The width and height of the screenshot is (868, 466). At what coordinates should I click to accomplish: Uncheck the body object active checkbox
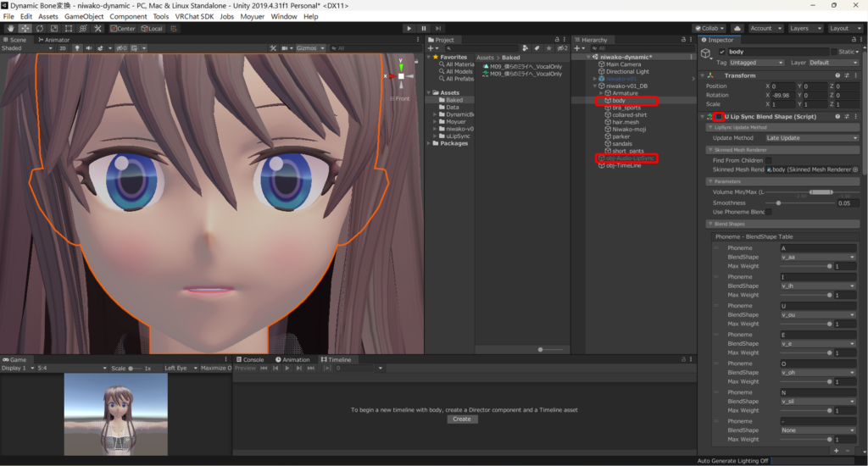pyautogui.click(x=721, y=53)
